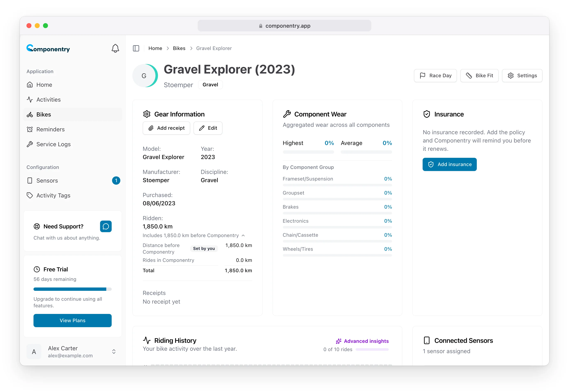Click the Brakes wear row label

pos(291,207)
